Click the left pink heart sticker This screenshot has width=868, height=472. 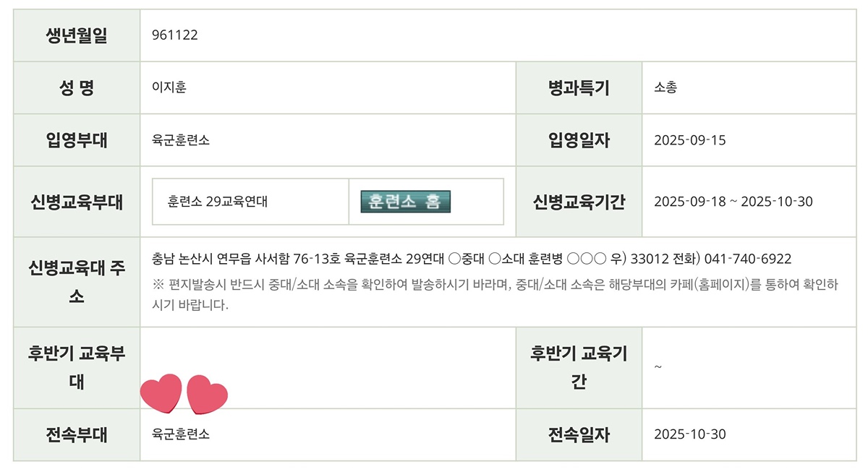point(161,393)
